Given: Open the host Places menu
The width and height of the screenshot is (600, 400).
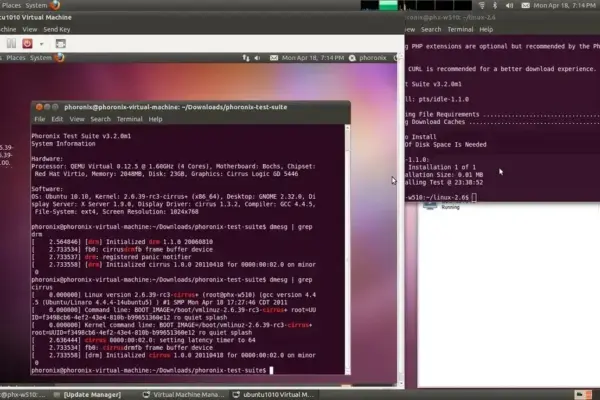Looking at the screenshot, I should [11, 5].
